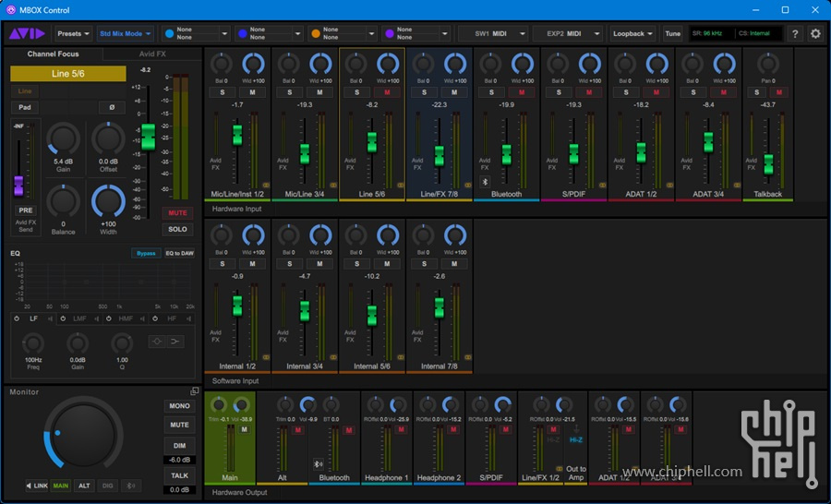This screenshot has height=504, width=831.
Task: Click the Bluetooth pairing icon on the Bluetooth input strip
Action: (x=485, y=182)
